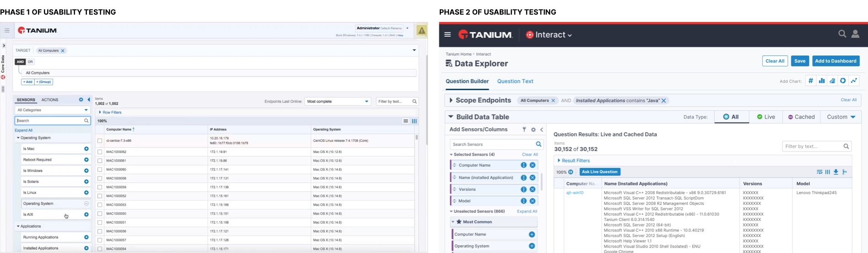Viewport: 868px width, 253px height.
Task: Click the columns view icon in Phase 2 results toolbar
Action: 827,172
